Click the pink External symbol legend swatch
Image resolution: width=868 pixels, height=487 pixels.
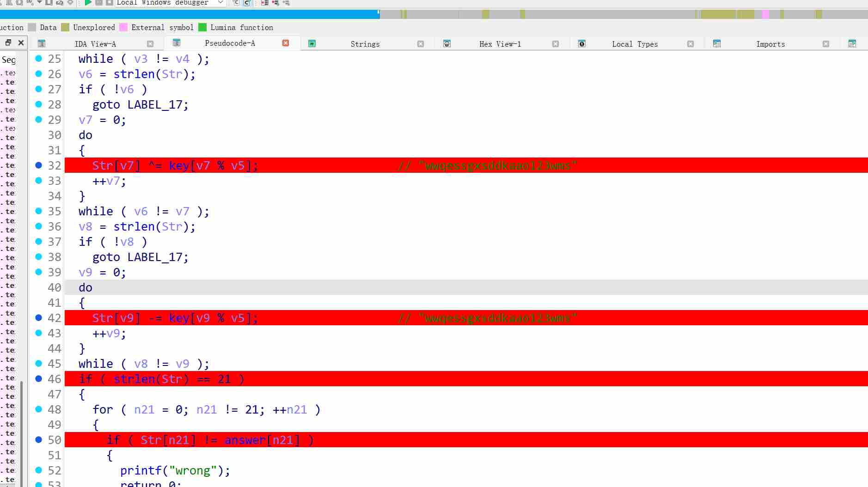coord(123,27)
